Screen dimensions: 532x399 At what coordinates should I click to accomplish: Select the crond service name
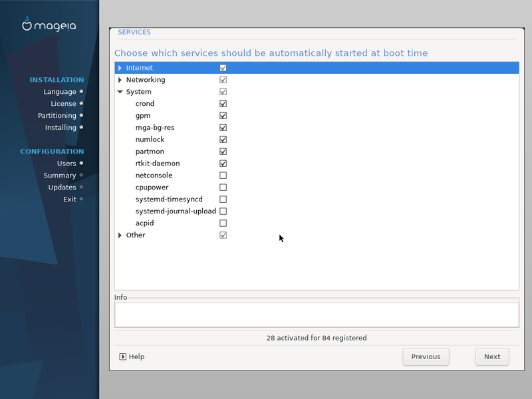pyautogui.click(x=145, y=104)
